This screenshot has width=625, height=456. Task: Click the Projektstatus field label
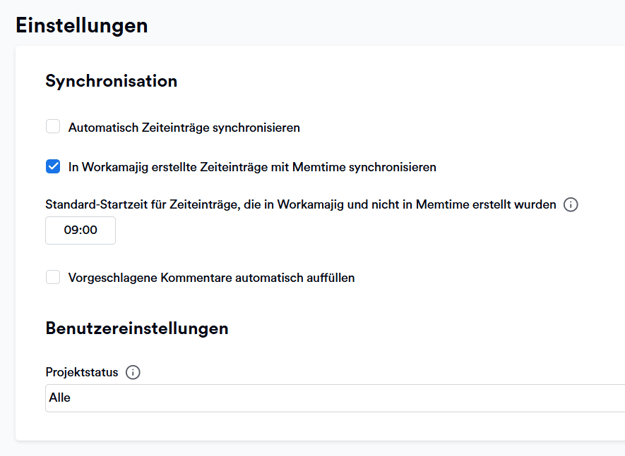tap(82, 372)
